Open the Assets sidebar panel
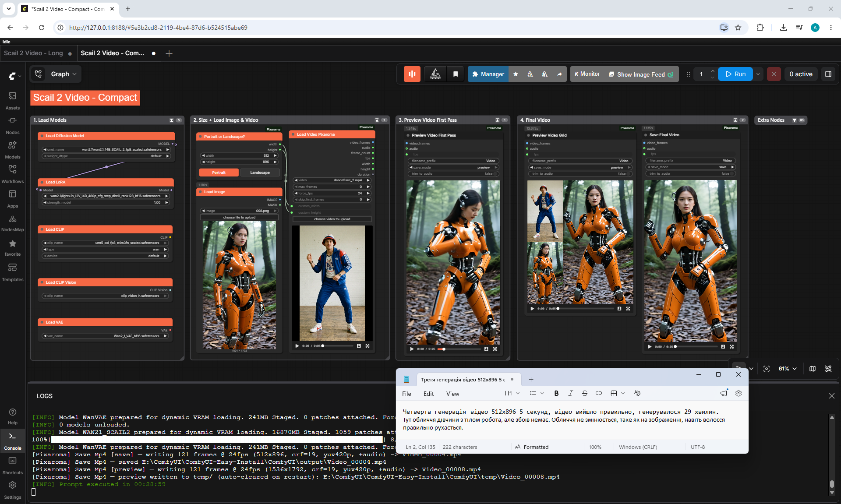 12,100
